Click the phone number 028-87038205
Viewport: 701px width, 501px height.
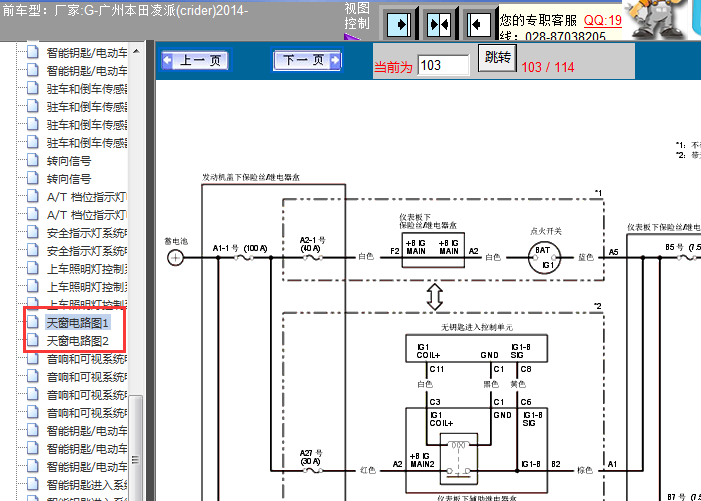pos(565,36)
